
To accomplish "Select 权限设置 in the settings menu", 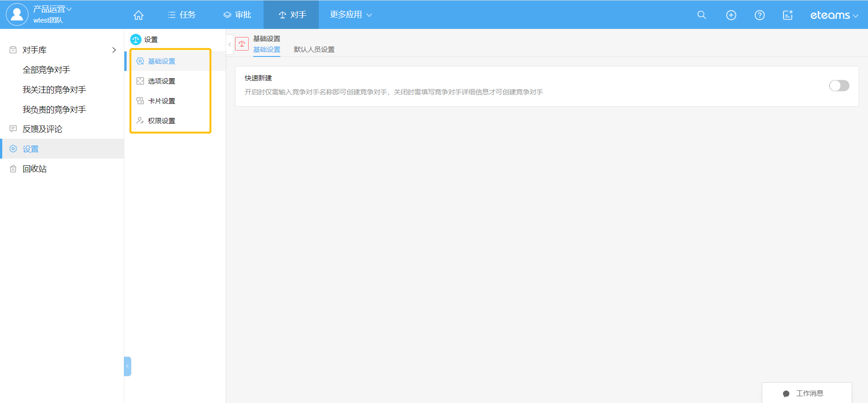I will coord(161,121).
